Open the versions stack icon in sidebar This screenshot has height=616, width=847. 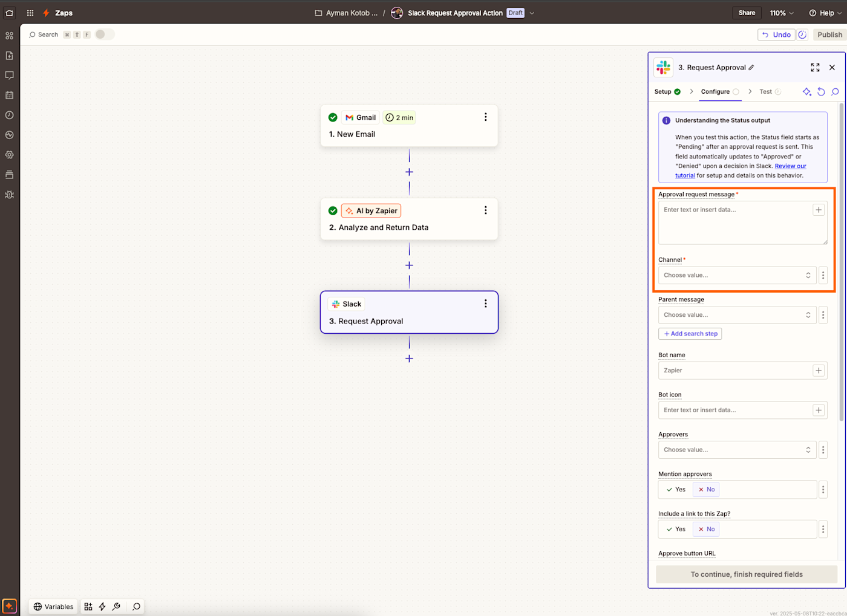tap(9, 175)
